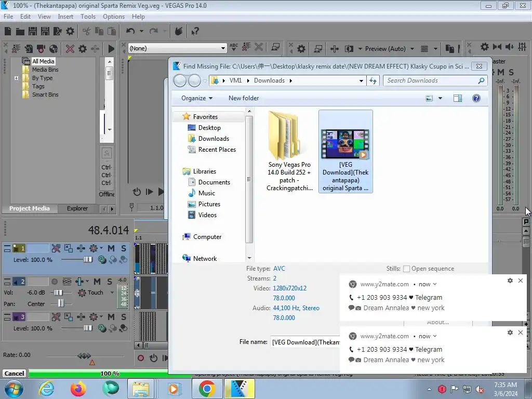Open the Edit menu
532x399 pixels.
click(x=25, y=17)
